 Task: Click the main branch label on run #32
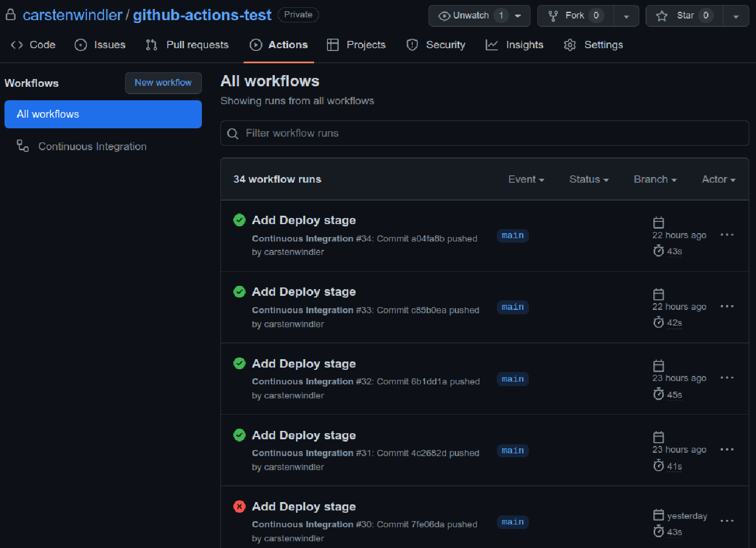tap(513, 379)
